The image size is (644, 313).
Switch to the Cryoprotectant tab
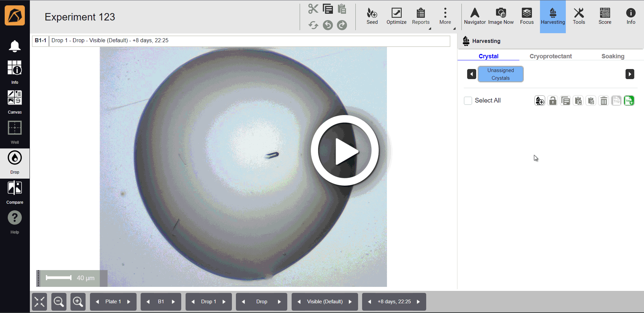(550, 56)
